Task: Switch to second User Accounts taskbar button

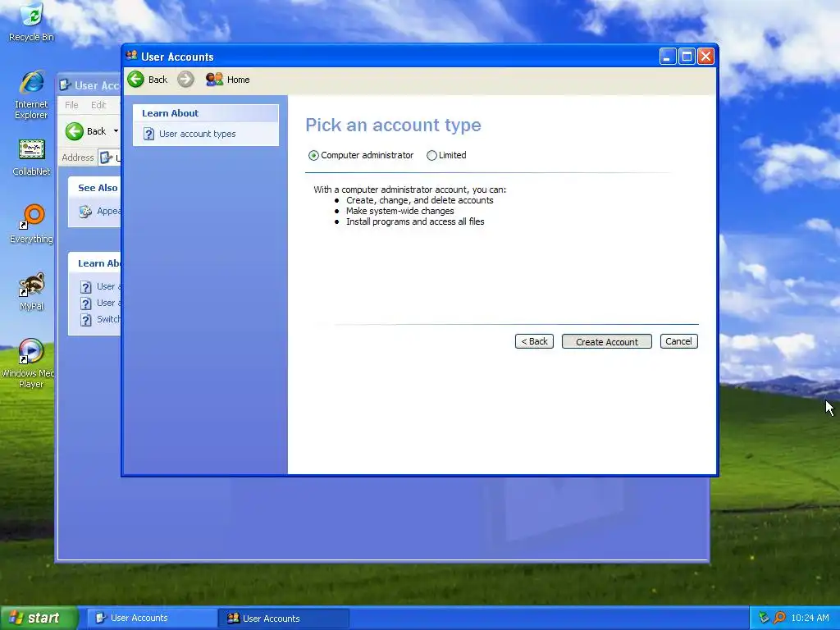Action: tap(283, 619)
